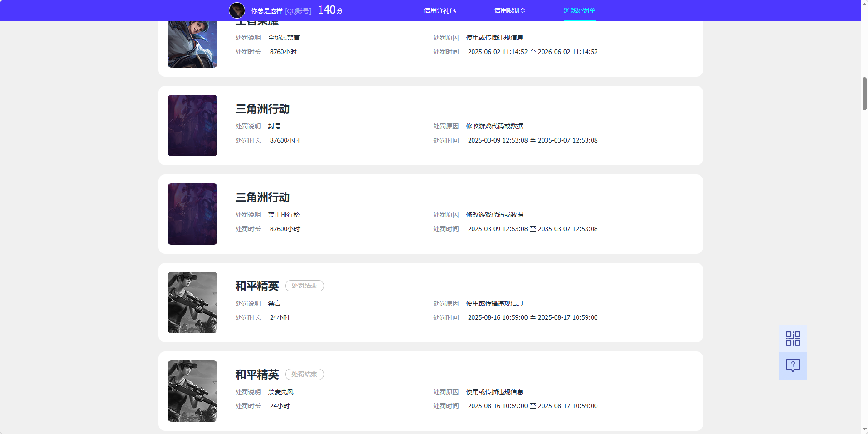Click the scrollbar down arrow
The height and width of the screenshot is (434, 868).
pyautogui.click(x=864, y=429)
